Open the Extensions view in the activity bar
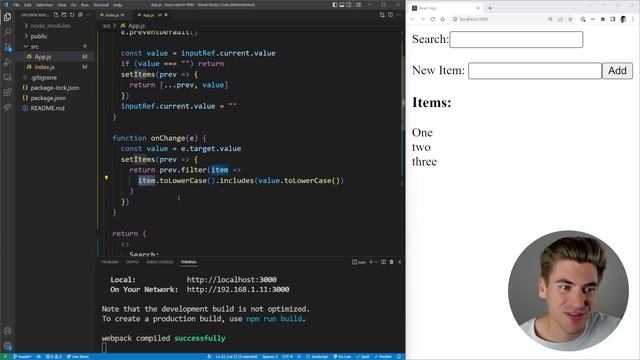 coord(7,92)
